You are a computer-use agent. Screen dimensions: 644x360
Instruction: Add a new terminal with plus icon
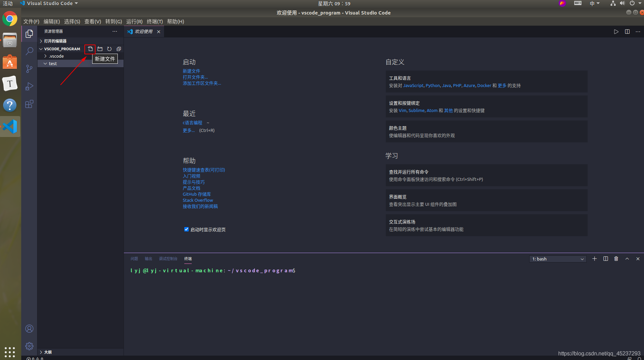(594, 259)
